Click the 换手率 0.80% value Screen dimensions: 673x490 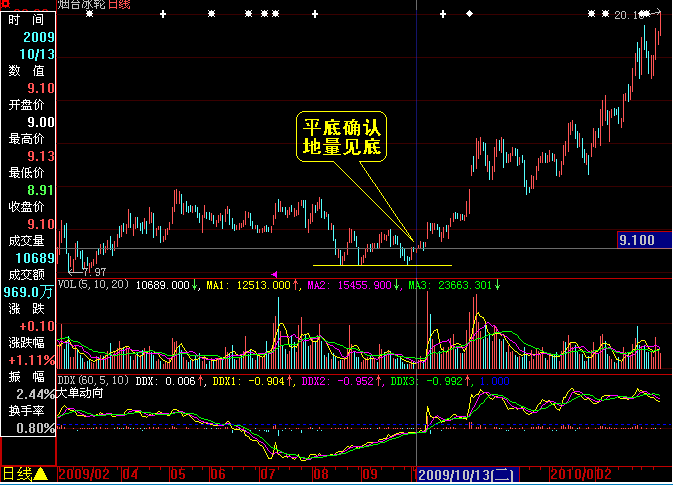click(36, 428)
